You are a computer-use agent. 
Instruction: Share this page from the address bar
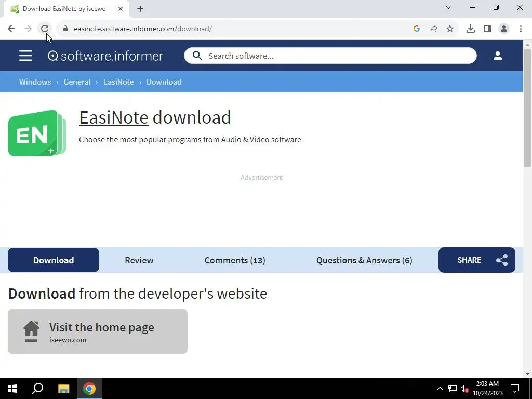[x=433, y=29]
